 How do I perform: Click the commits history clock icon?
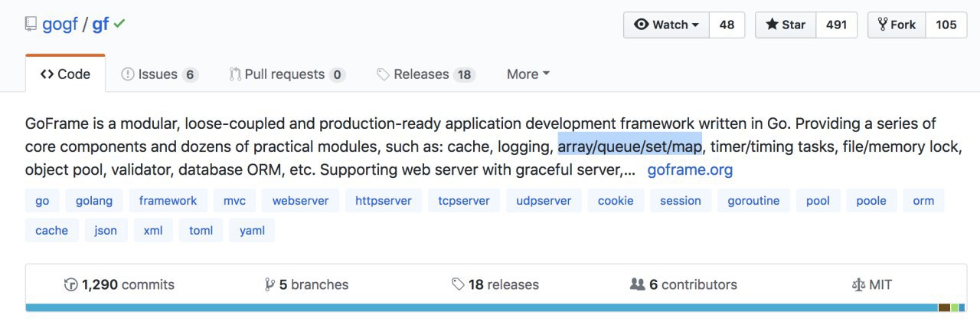coord(71,284)
